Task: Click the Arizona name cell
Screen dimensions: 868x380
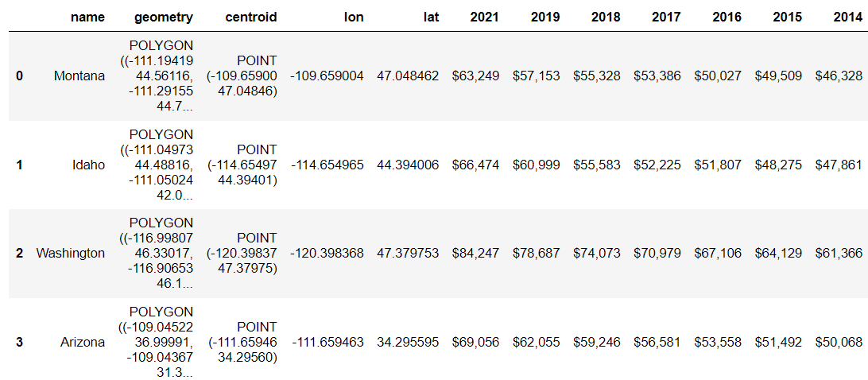Action: 83,342
